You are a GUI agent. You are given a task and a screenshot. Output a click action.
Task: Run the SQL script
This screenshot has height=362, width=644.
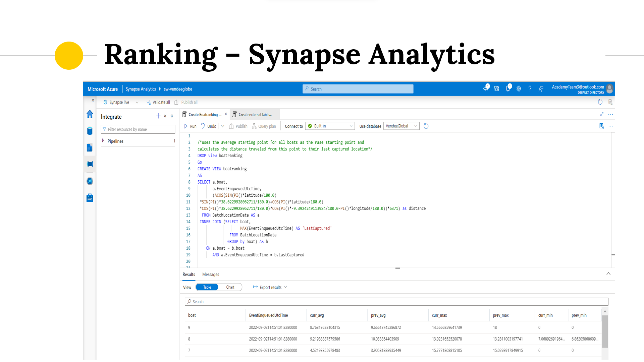[x=190, y=126]
